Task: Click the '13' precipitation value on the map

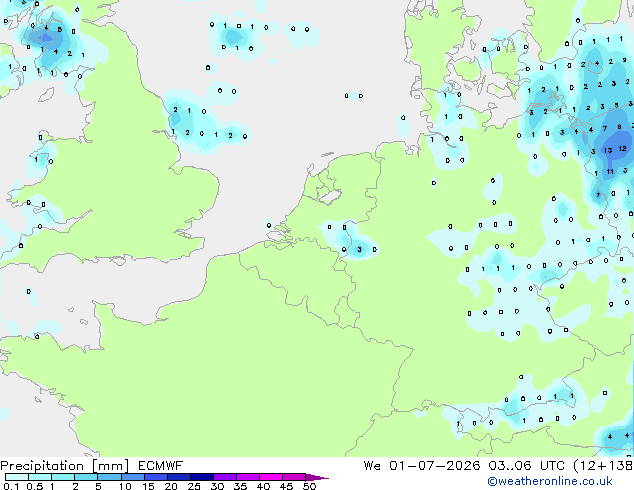Action: [x=608, y=150]
